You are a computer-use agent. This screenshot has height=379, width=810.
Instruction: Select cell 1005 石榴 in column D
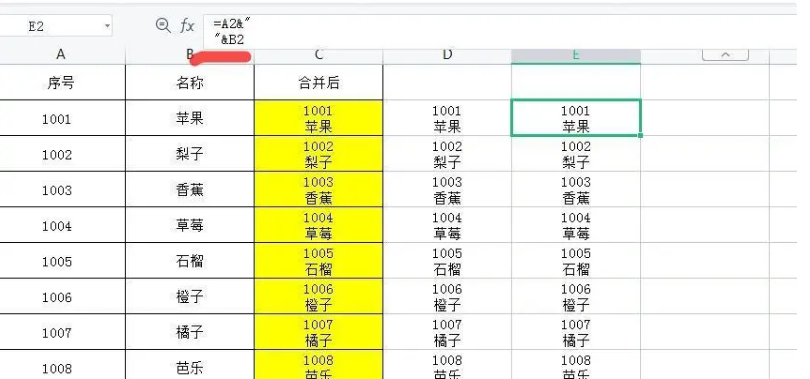[x=447, y=261]
